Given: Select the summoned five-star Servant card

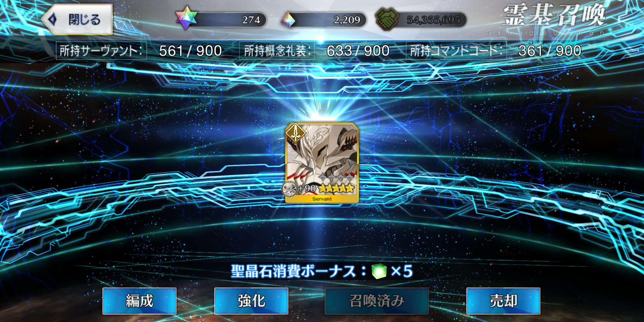Looking at the screenshot, I should (x=322, y=163).
